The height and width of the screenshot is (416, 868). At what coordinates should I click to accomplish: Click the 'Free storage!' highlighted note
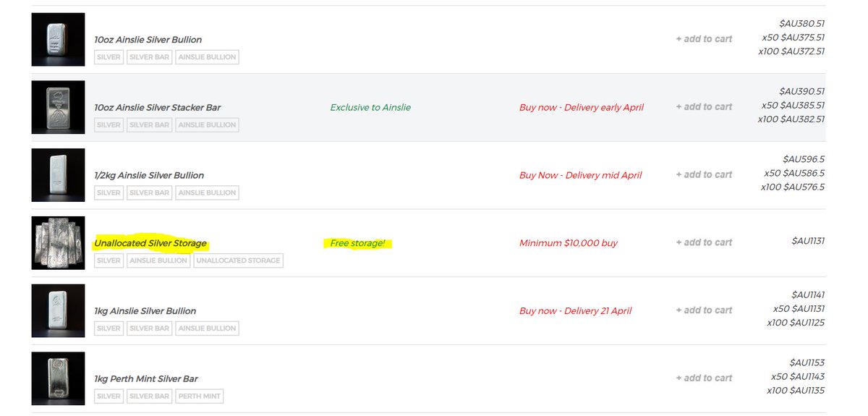(357, 243)
